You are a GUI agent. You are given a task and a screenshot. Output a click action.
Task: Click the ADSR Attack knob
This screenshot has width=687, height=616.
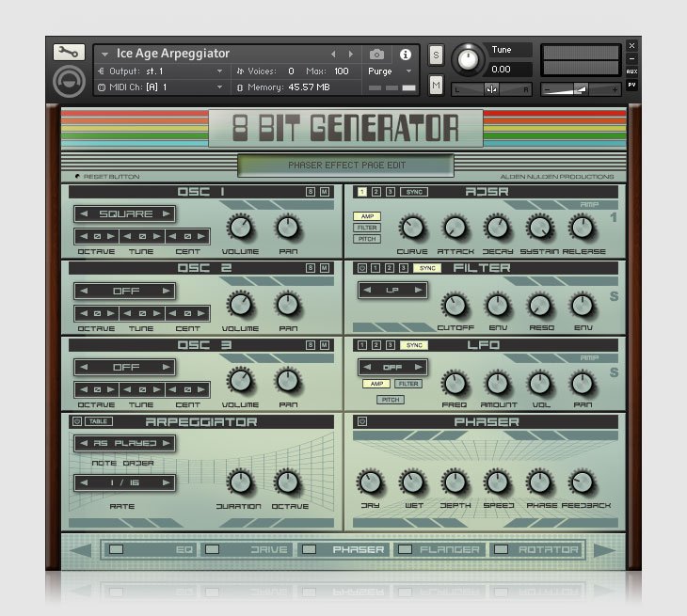(455, 228)
